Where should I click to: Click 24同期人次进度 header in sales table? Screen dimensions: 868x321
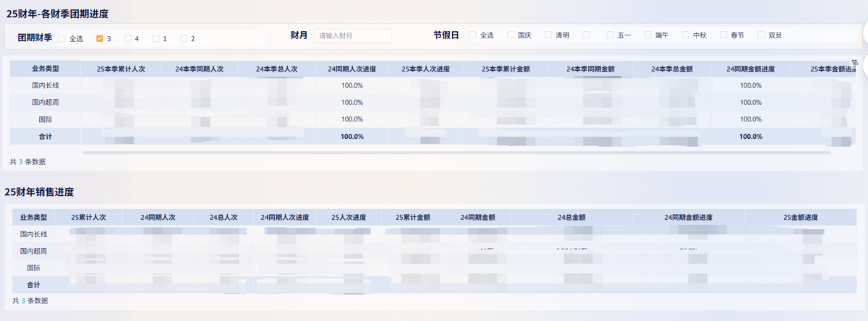(x=285, y=217)
